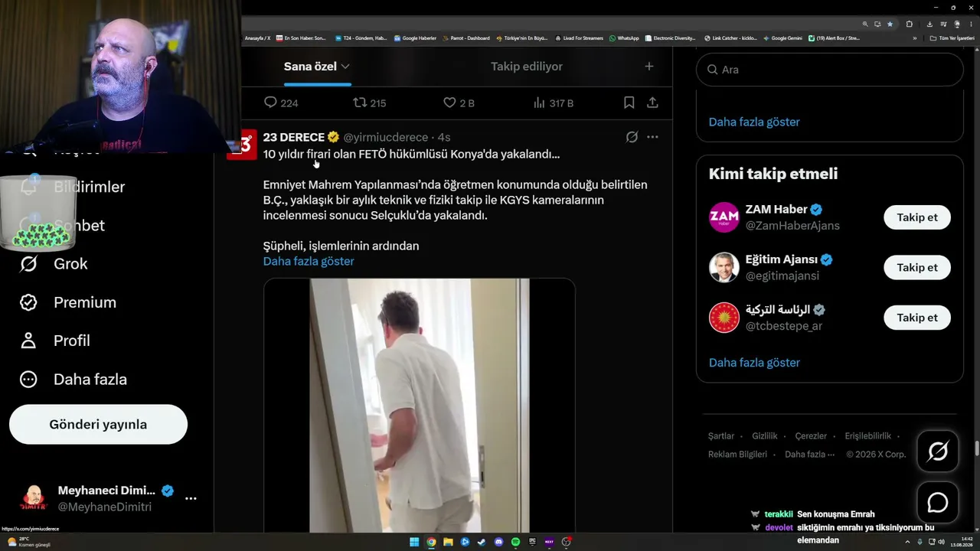The height and width of the screenshot is (551, 980).
Task: Follow ZAM Haber with Takip et
Action: 917,217
